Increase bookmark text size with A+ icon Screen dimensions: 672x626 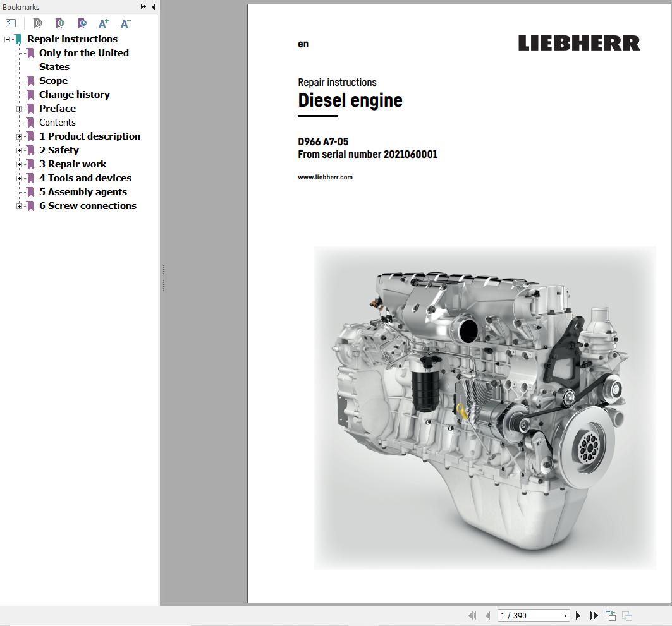tap(103, 23)
